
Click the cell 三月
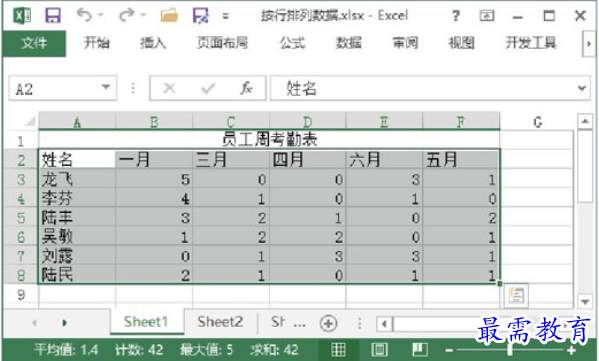[231, 159]
